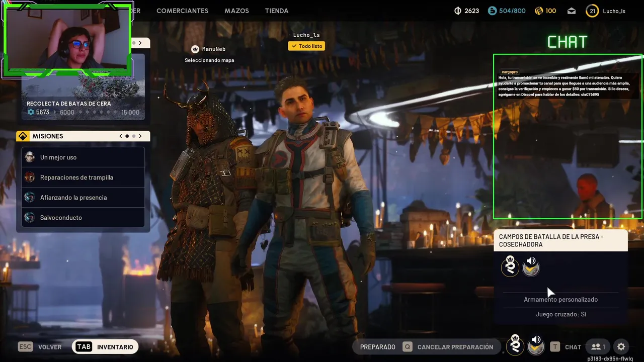Click the gold coin stack icon beside 100

tap(538, 11)
